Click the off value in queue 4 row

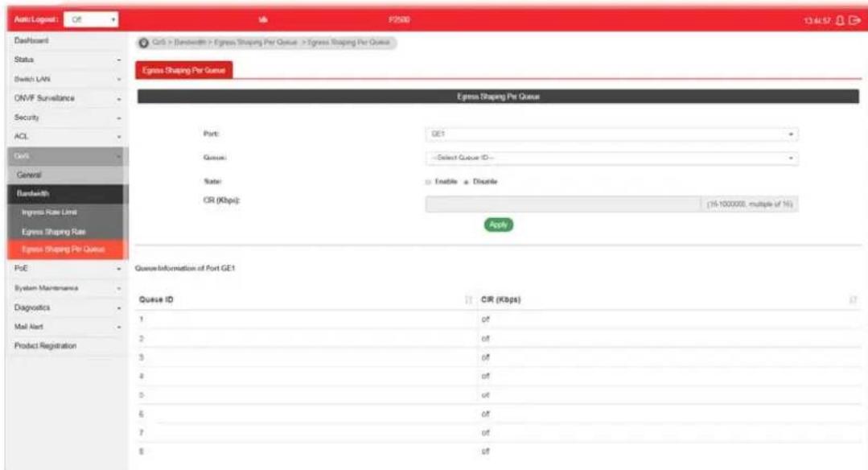pos(485,376)
